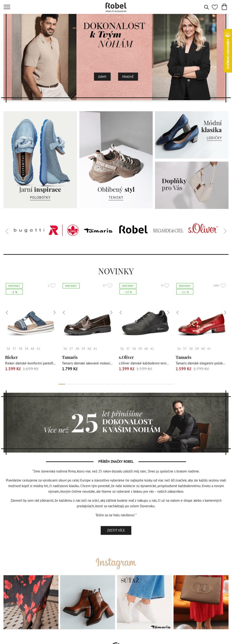Select the second carousel progress indicator
The width and height of the screenshot is (232, 644).
pyautogui.click(x=70, y=384)
